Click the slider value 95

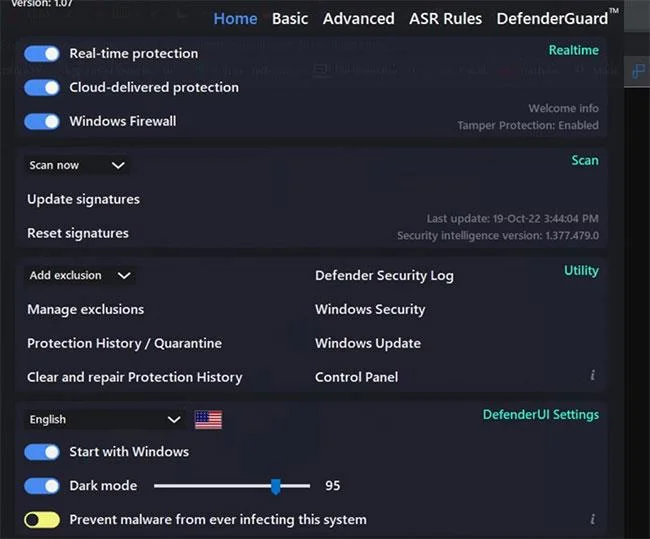(332, 486)
